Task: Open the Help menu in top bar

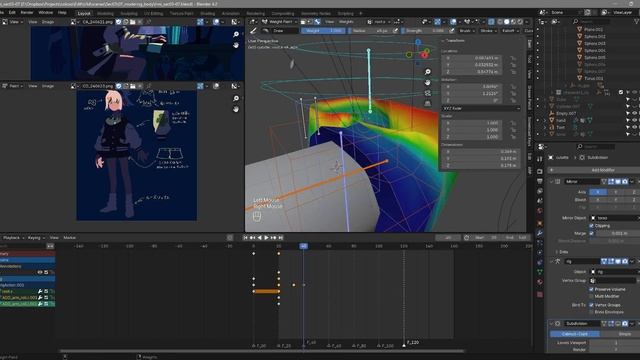Action: pos(62,13)
